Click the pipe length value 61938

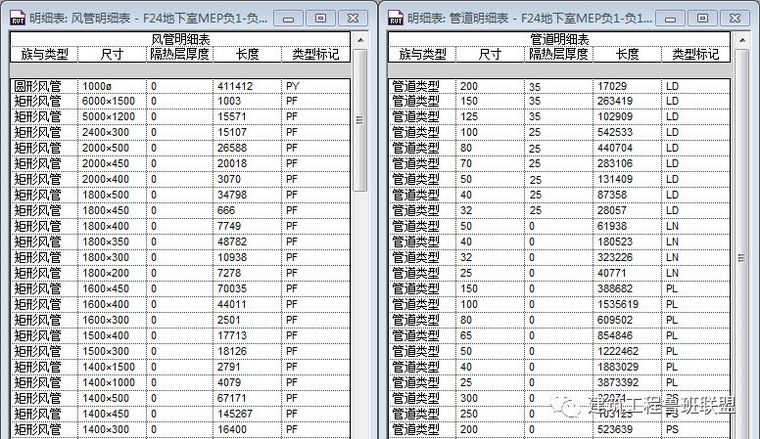pos(612,226)
